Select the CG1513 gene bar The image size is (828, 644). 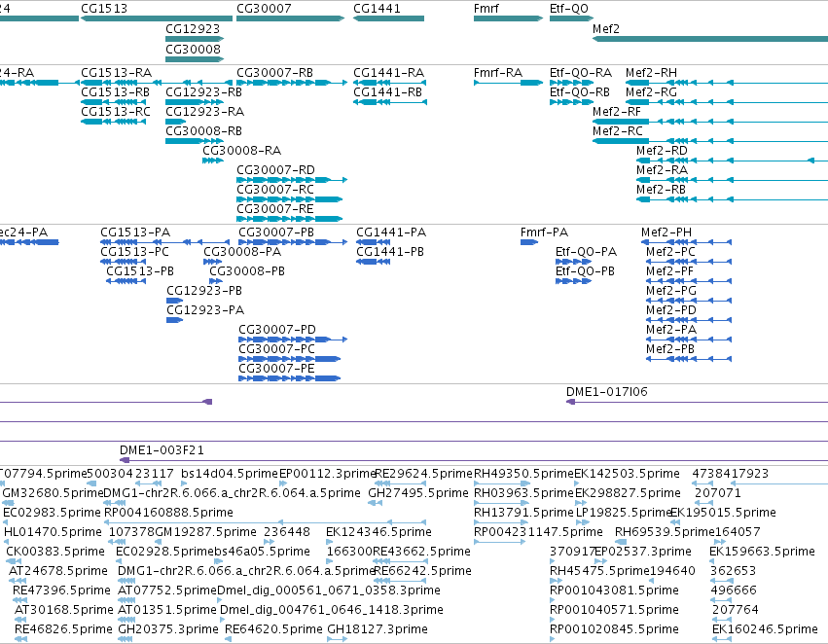(x=157, y=18)
